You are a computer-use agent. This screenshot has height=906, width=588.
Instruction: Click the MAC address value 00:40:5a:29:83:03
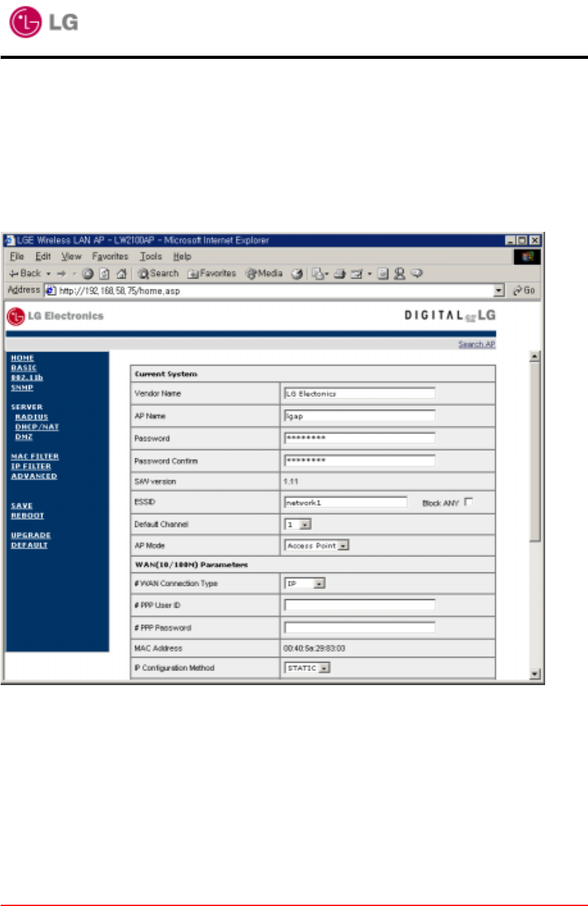click(314, 649)
